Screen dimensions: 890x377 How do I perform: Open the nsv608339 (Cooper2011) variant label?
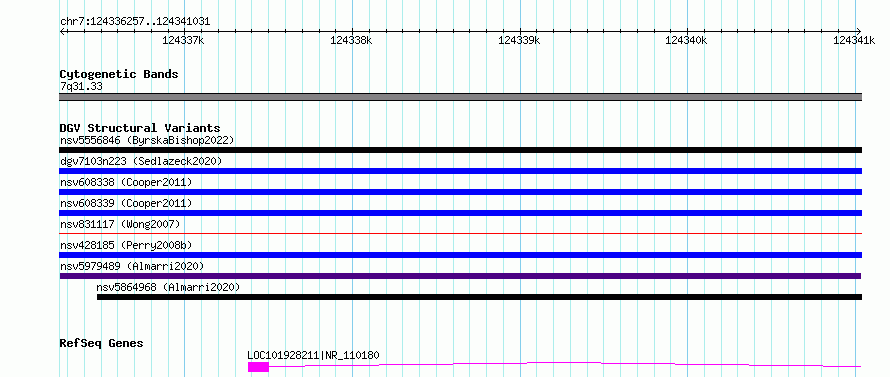pyautogui.click(x=126, y=203)
